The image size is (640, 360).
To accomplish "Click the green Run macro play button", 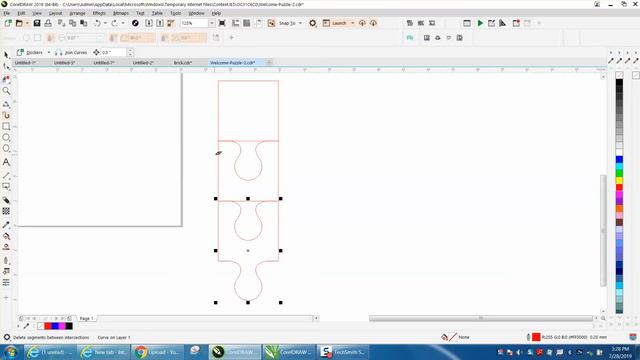I will [480, 23].
